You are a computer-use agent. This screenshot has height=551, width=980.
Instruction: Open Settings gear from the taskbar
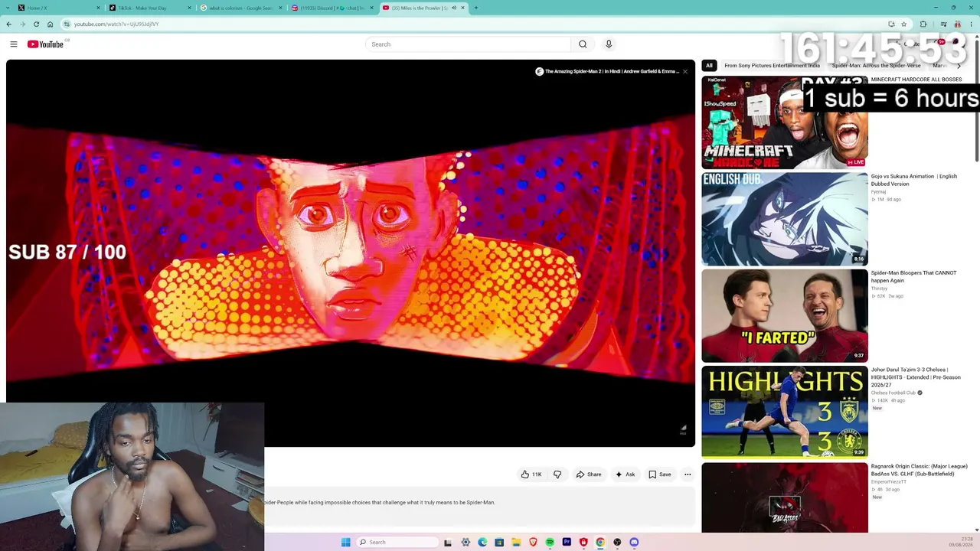coord(465,542)
